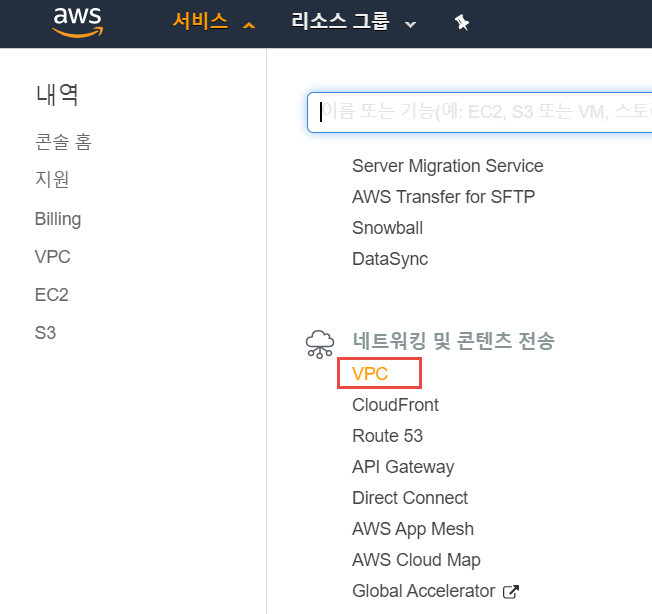Focus the service name search field
This screenshot has width=652, height=614.
coord(479,113)
